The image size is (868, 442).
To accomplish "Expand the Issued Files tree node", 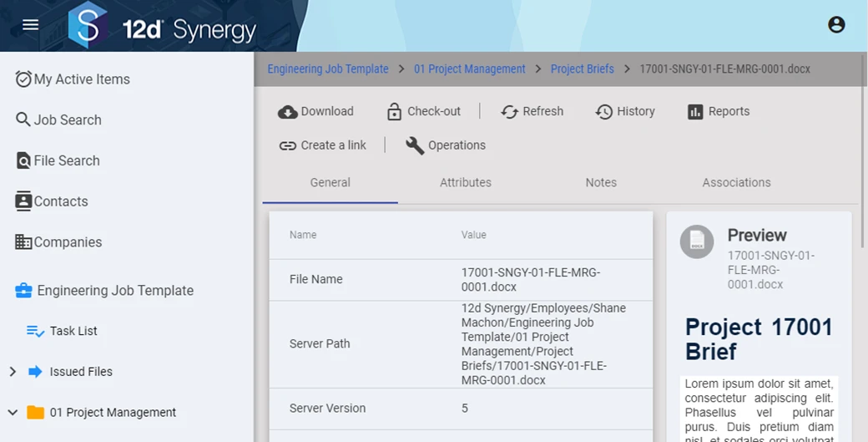I will (13, 372).
